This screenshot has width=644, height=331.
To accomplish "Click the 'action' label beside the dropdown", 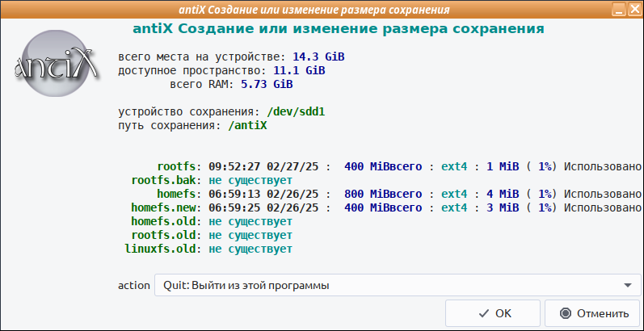I will [134, 286].
